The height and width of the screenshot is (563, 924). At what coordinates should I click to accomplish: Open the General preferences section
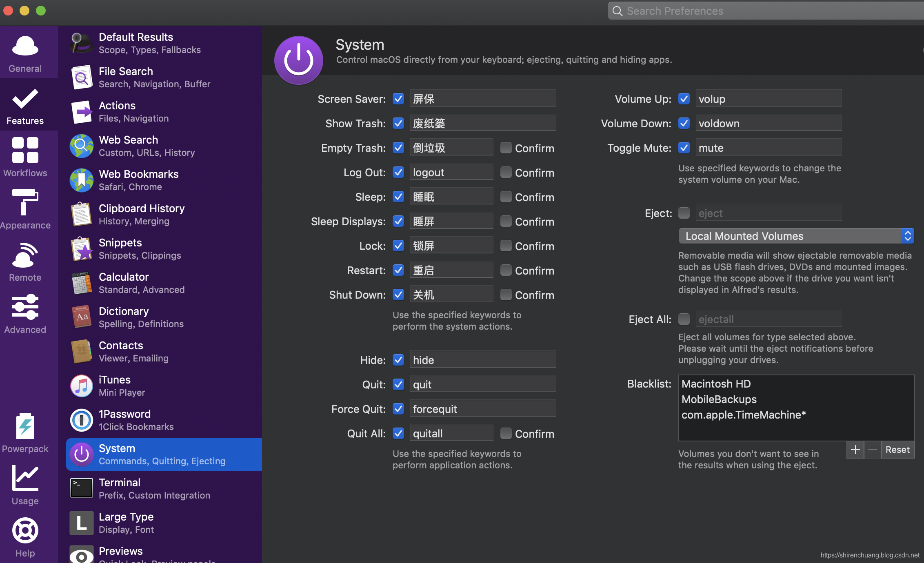pos(25,53)
